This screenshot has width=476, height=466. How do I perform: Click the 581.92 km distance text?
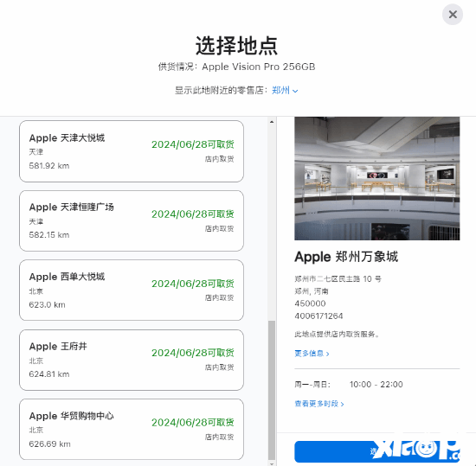tap(49, 166)
